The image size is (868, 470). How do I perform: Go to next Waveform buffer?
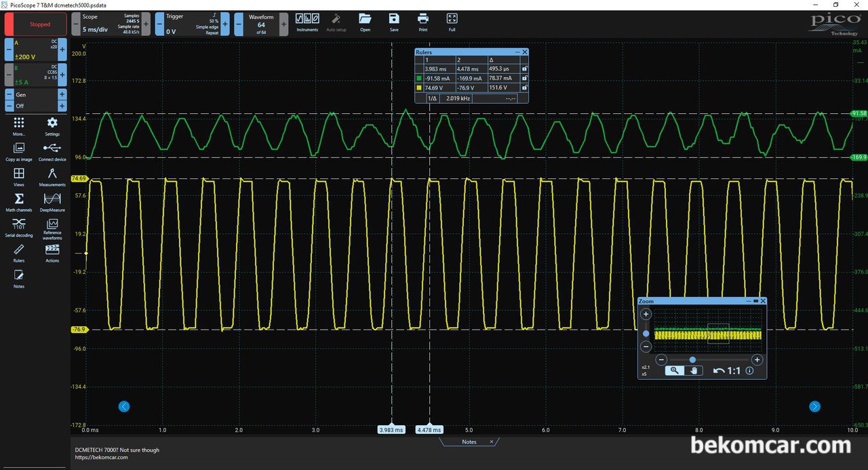click(283, 24)
